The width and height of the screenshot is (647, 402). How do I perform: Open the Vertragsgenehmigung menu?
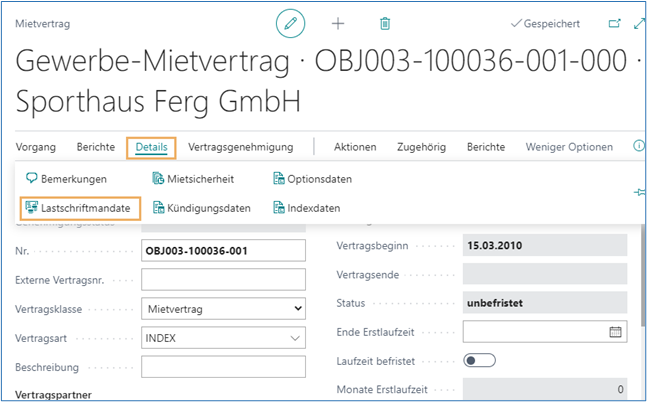pyautogui.click(x=241, y=147)
